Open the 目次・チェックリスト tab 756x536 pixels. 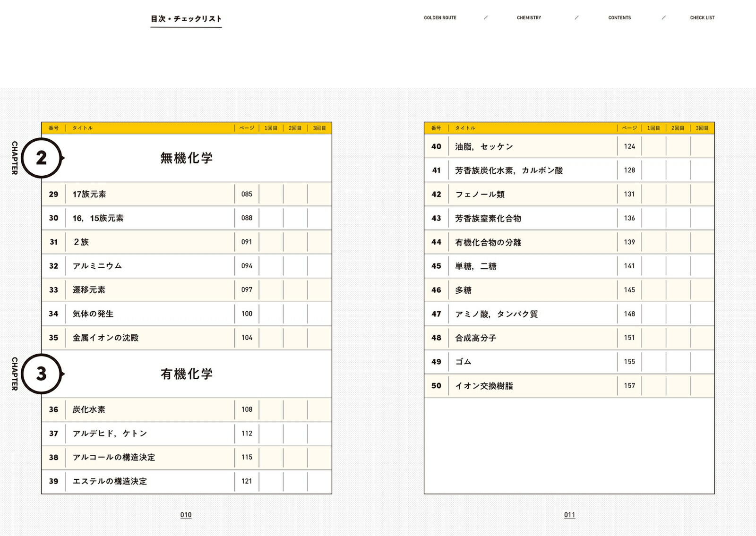(186, 19)
